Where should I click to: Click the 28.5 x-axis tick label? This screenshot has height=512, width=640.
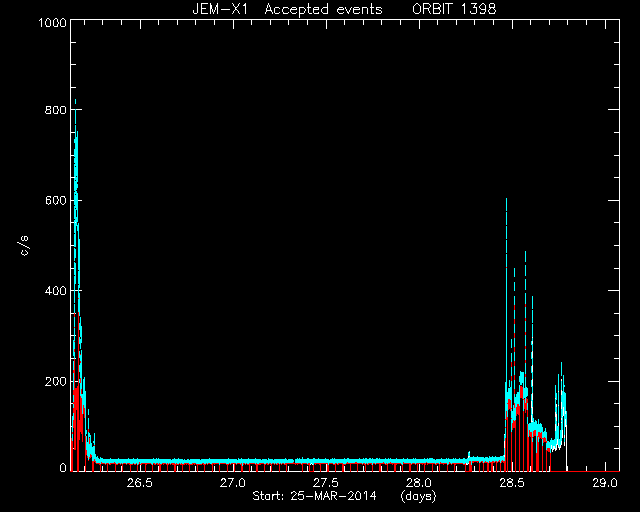pyautogui.click(x=512, y=483)
